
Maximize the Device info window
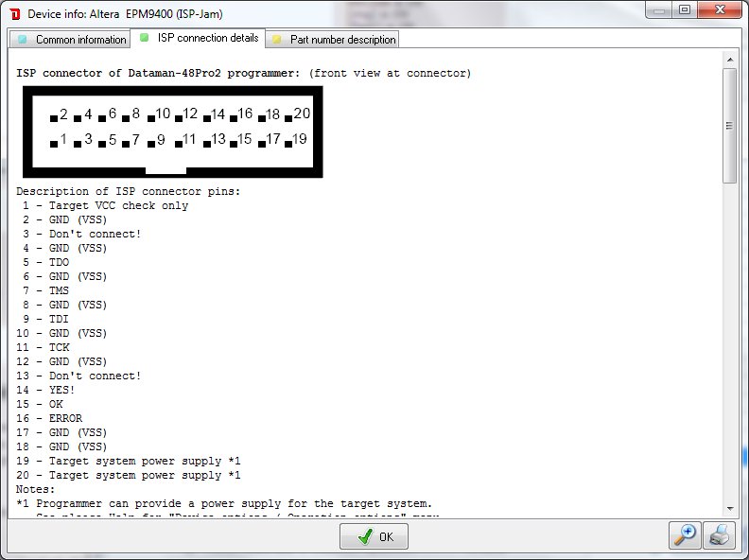point(684,10)
